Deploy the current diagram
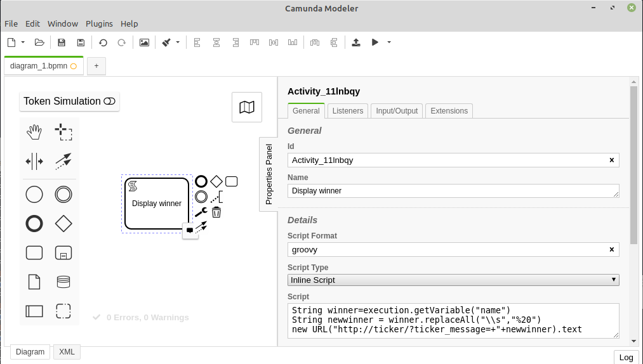 [356, 42]
